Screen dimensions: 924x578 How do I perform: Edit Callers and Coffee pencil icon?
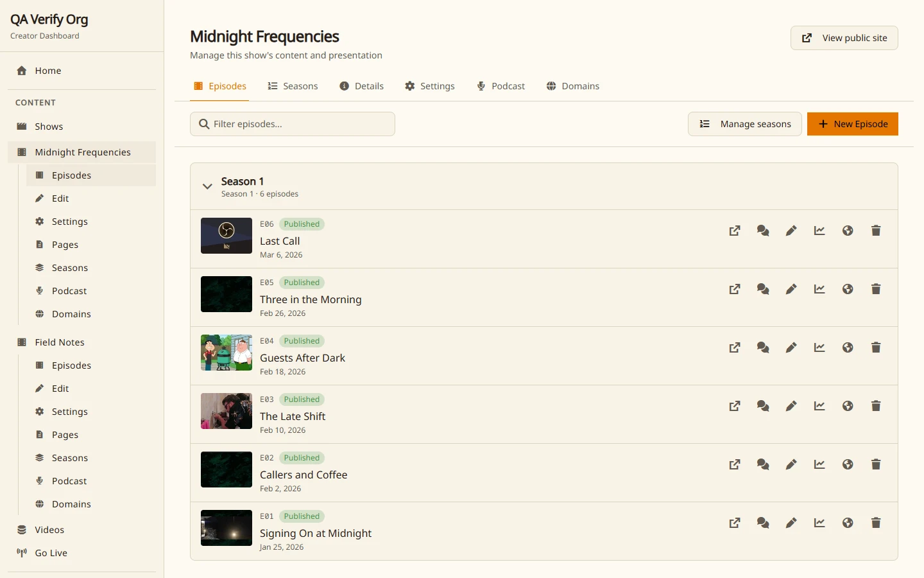[x=791, y=464]
